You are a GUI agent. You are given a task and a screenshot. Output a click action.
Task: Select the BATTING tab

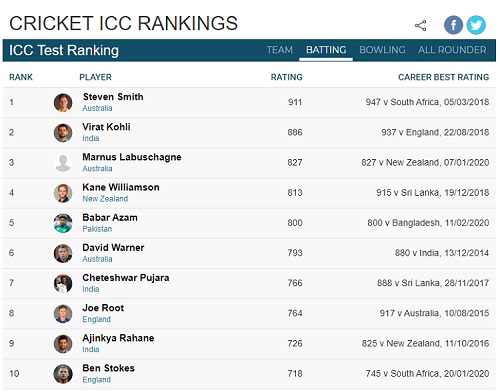pyautogui.click(x=326, y=50)
